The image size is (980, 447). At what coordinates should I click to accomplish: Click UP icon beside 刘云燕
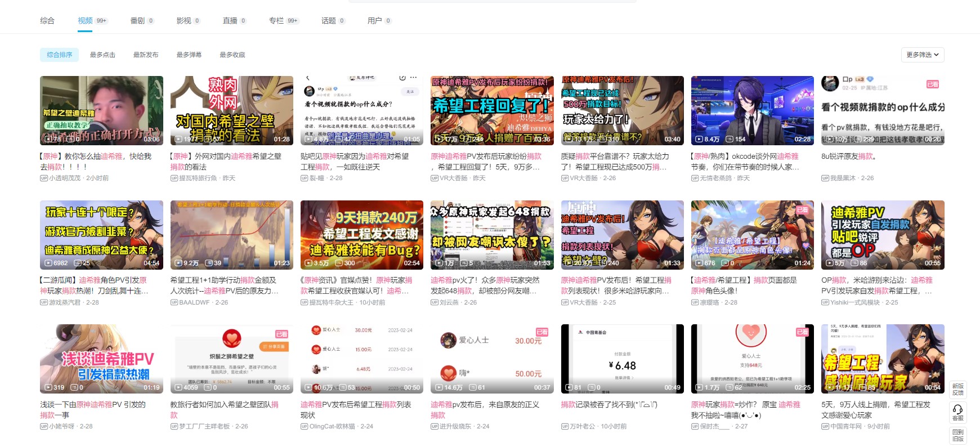434,303
